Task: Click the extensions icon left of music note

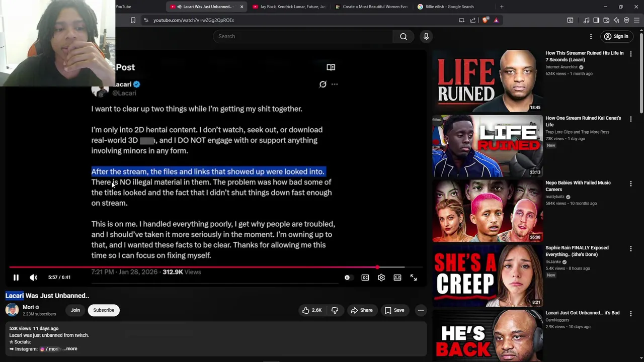Action: (x=570, y=20)
